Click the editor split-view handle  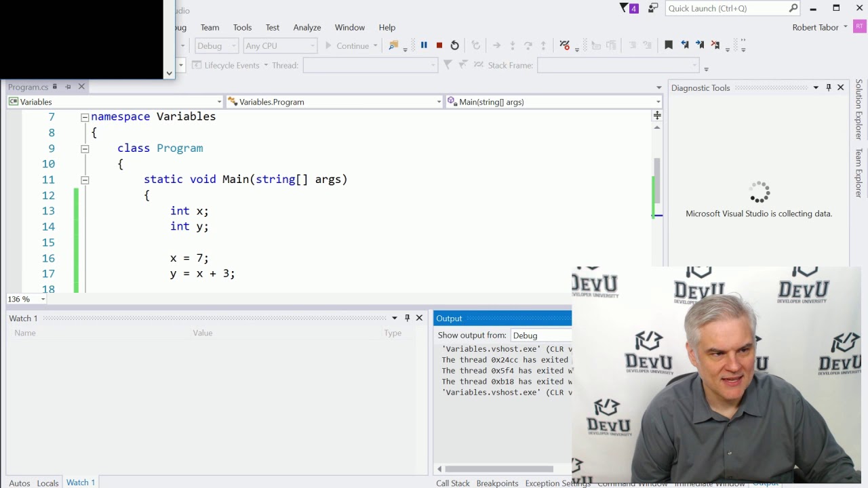(x=657, y=116)
